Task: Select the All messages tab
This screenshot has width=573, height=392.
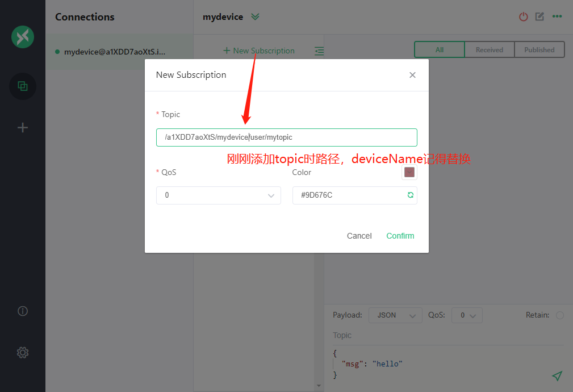Action: (x=440, y=50)
